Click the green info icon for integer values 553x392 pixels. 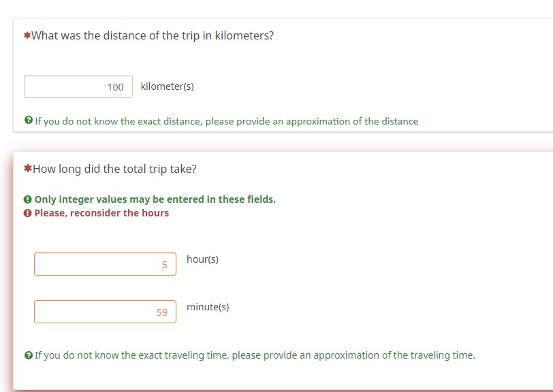coord(28,199)
